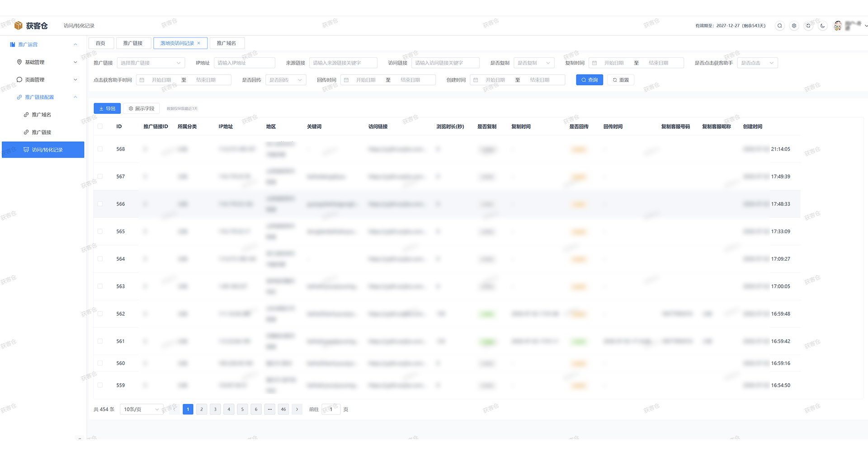The width and height of the screenshot is (868, 455).
Task: Go to next page arrow in pagination
Action: 297,409
